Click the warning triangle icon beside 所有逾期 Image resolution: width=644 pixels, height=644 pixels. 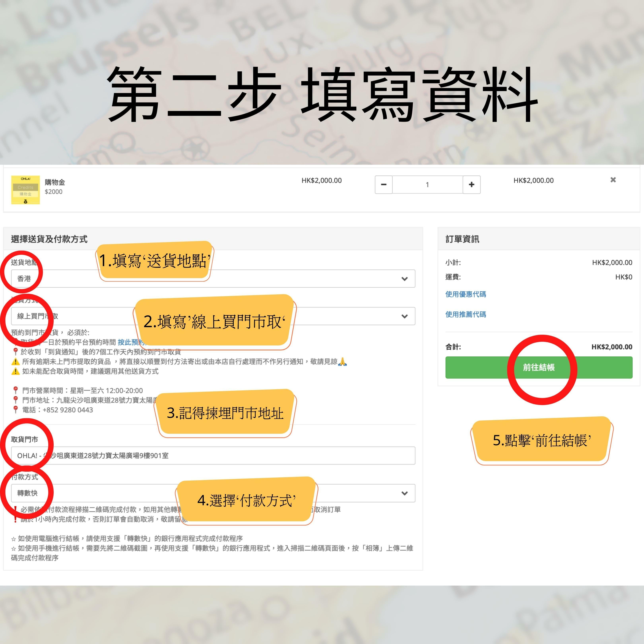[15, 362]
